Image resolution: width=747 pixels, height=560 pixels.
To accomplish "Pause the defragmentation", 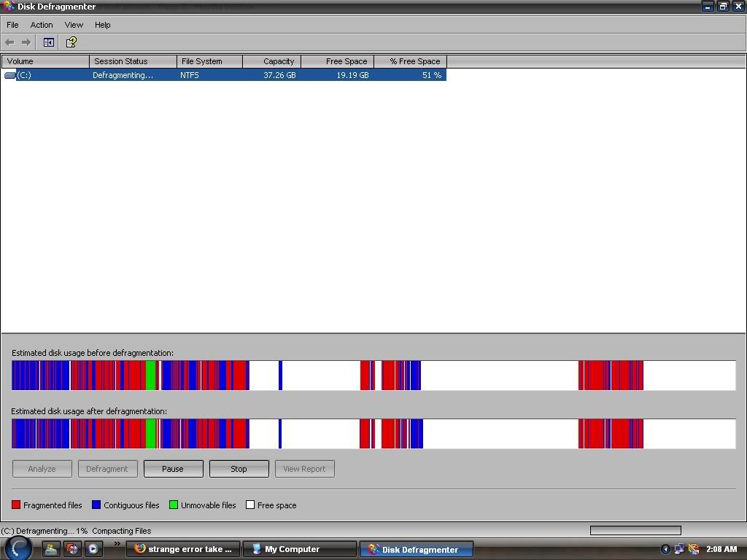I will click(173, 469).
